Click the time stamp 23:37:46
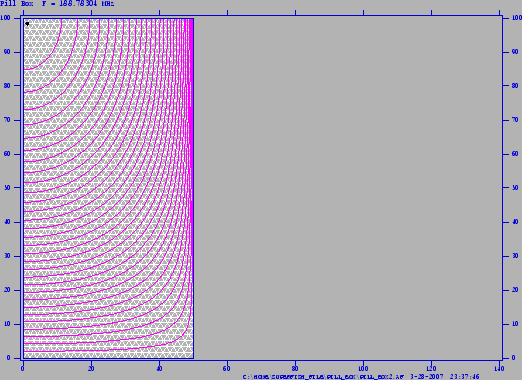 465,377
